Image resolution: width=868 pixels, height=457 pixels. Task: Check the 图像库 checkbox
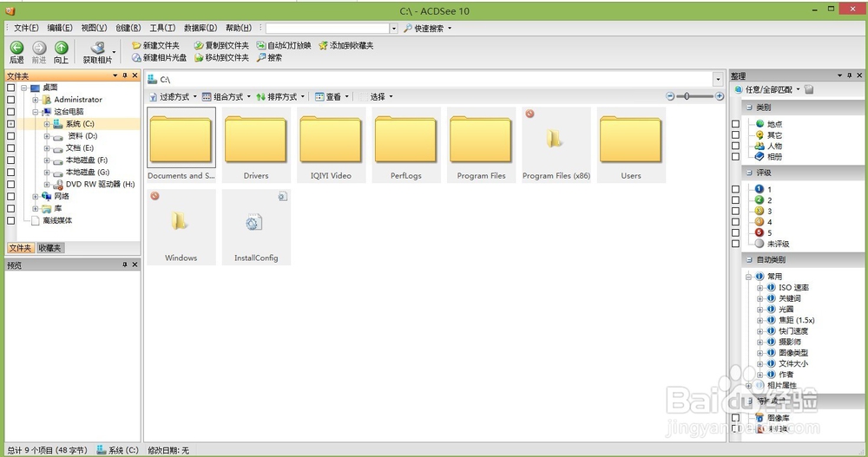[x=735, y=418]
